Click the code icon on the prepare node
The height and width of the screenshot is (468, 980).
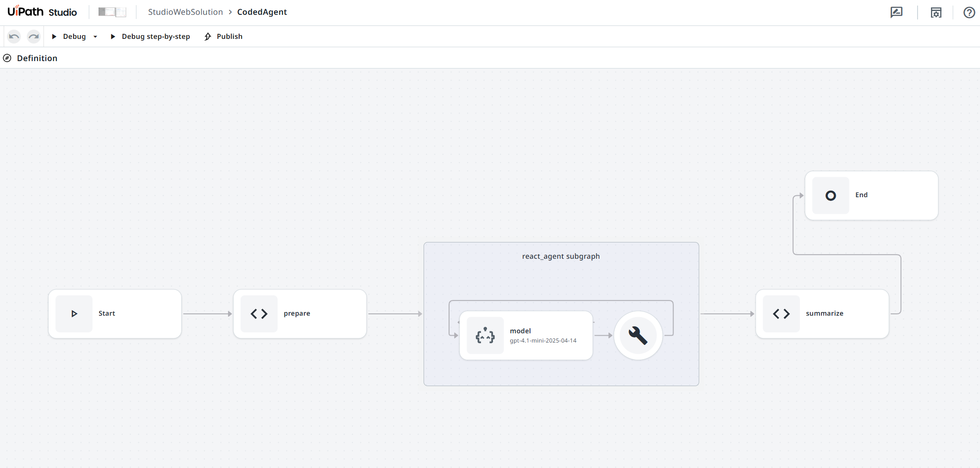(259, 313)
